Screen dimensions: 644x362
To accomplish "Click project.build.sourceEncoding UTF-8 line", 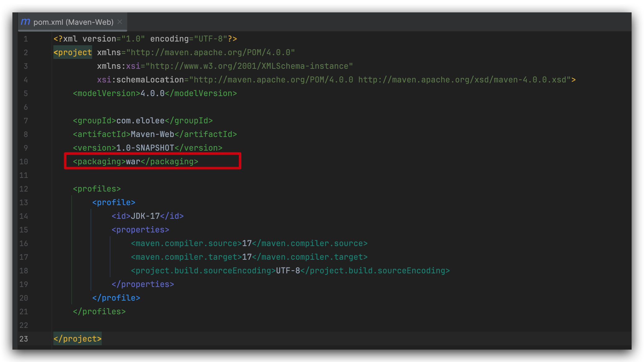I will point(290,271).
